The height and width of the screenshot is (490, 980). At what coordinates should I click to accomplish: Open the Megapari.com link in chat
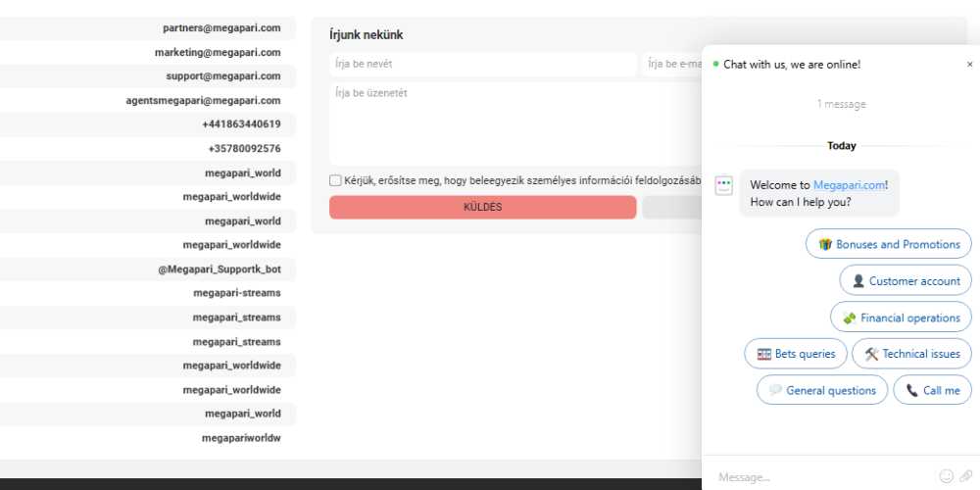(x=849, y=185)
